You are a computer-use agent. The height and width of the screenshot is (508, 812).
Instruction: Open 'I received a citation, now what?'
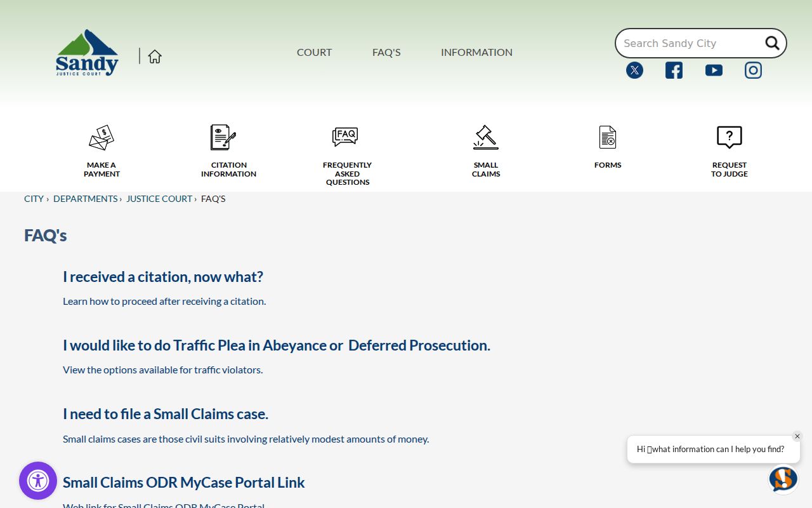(163, 277)
